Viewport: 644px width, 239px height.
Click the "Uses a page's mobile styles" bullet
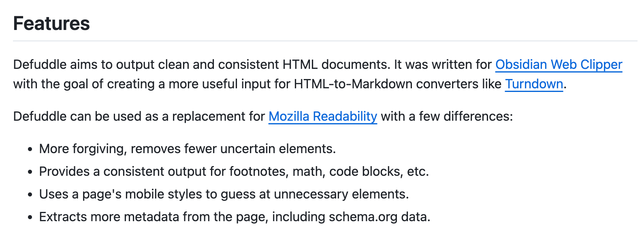[224, 194]
